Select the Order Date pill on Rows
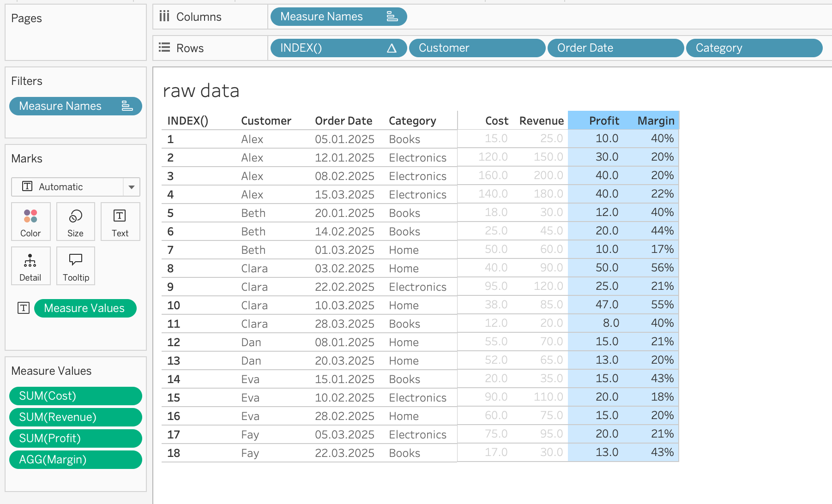The width and height of the screenshot is (832, 504). pyautogui.click(x=615, y=48)
